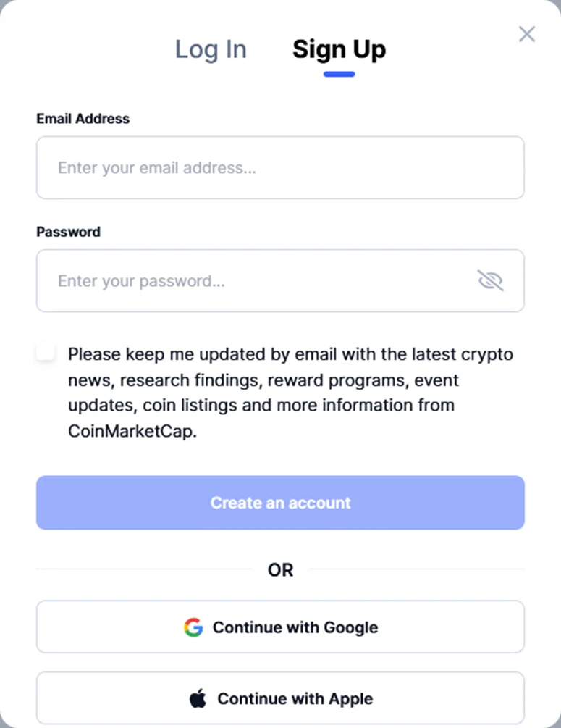
Task: Click the Google 'G' logo icon
Action: (x=193, y=627)
